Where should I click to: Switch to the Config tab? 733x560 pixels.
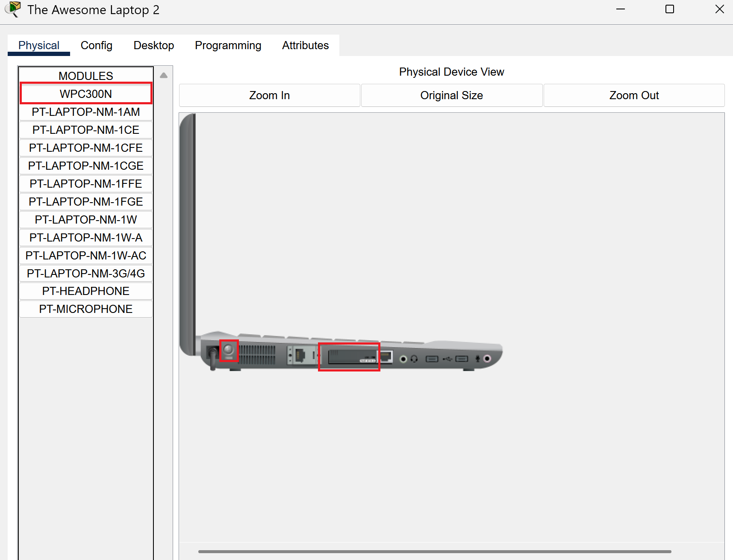click(97, 45)
